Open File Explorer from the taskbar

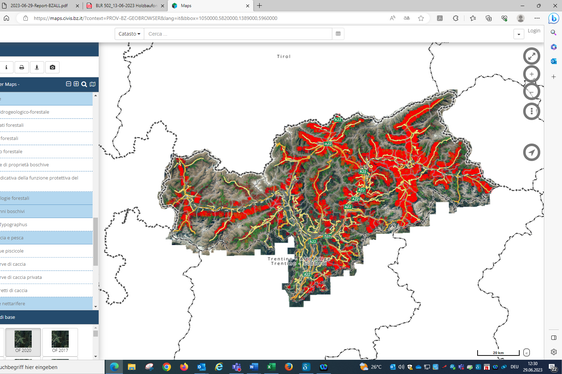pyautogui.click(x=132, y=367)
